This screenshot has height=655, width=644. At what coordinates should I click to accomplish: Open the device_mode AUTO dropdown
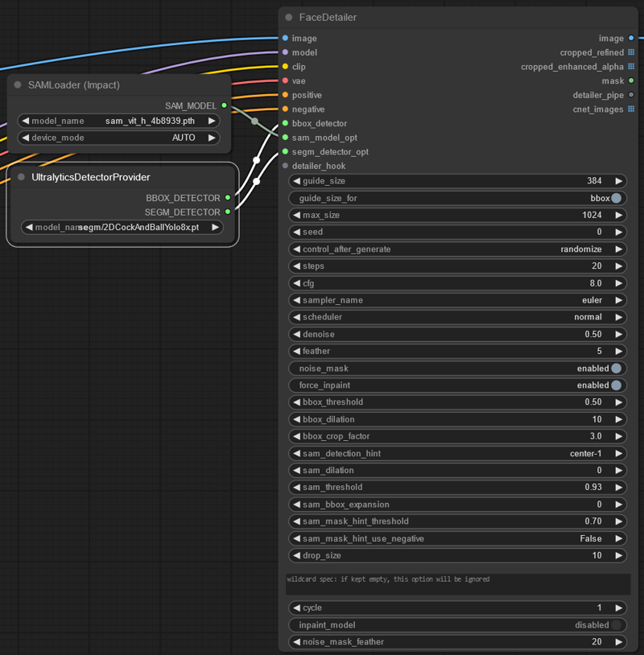[118, 138]
